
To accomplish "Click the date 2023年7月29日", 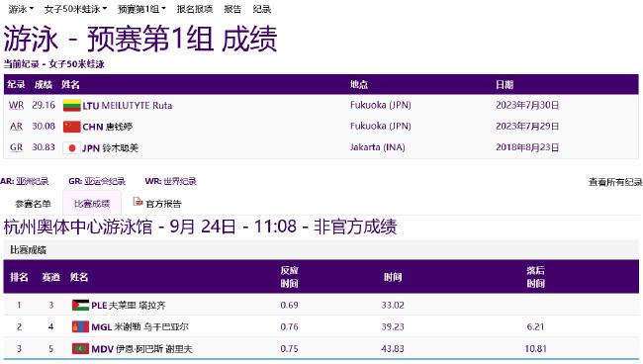I will [527, 127].
